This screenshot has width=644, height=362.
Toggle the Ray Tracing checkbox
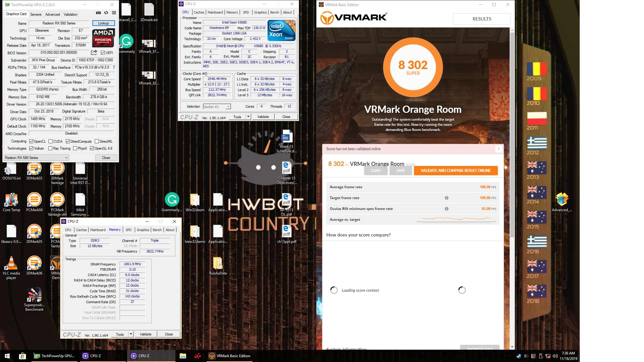click(x=50, y=148)
